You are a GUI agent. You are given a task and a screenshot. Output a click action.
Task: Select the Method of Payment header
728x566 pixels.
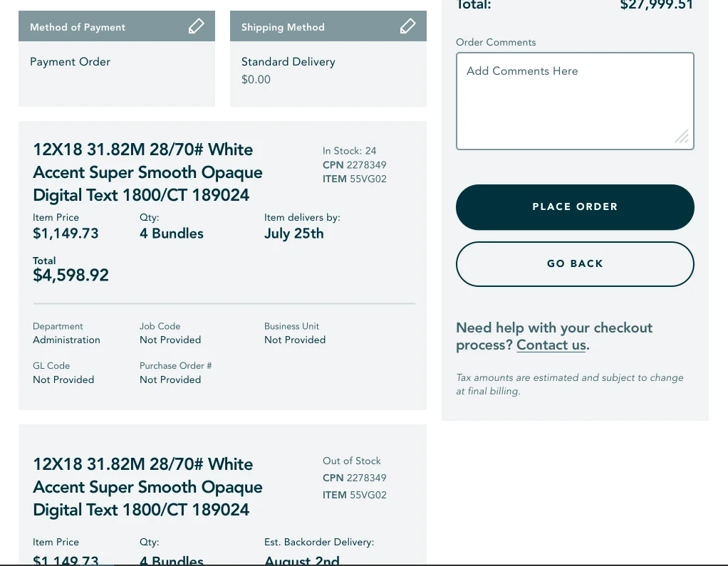117,26
